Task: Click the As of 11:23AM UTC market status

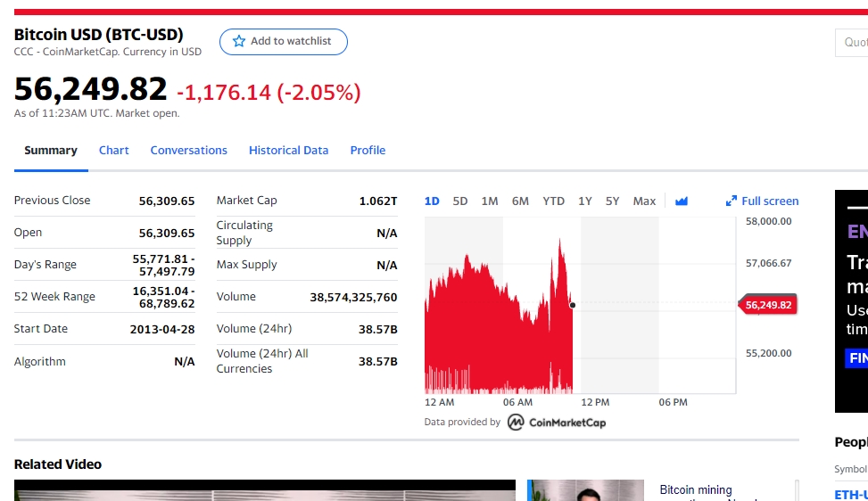Action: (x=97, y=113)
